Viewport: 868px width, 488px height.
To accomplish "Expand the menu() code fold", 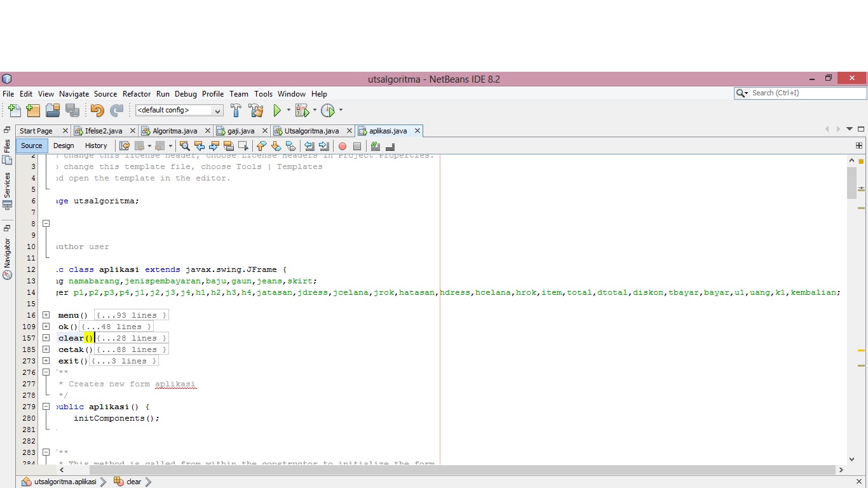I will tap(45, 315).
